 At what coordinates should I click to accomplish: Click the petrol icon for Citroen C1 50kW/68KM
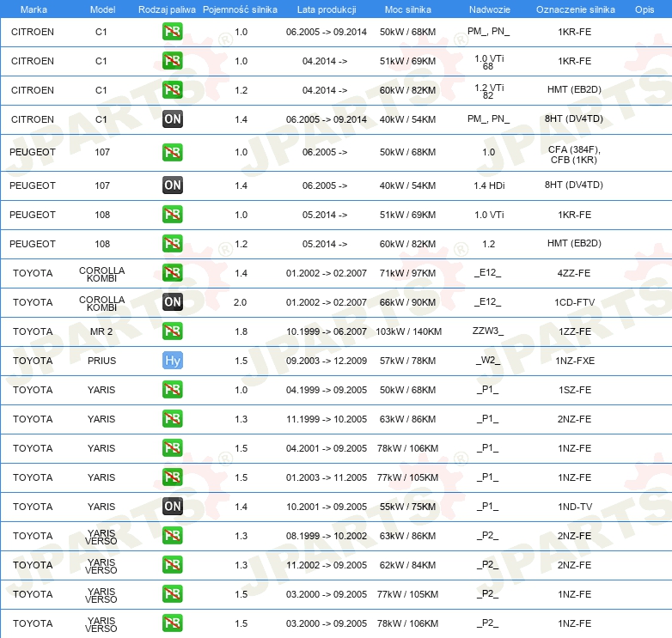click(x=172, y=31)
